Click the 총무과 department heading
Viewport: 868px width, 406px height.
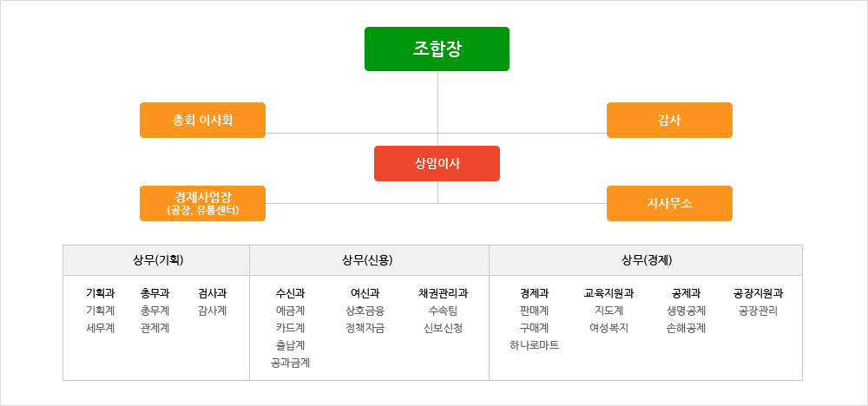(x=155, y=293)
